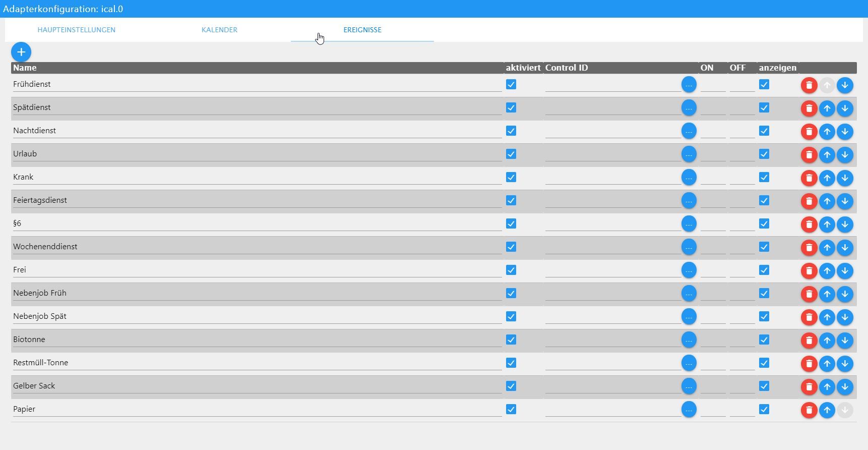Screen dimensions: 868x450
Task: Toggle aktiviert checkbox for Nebenjob Früh
Action: 511,293
